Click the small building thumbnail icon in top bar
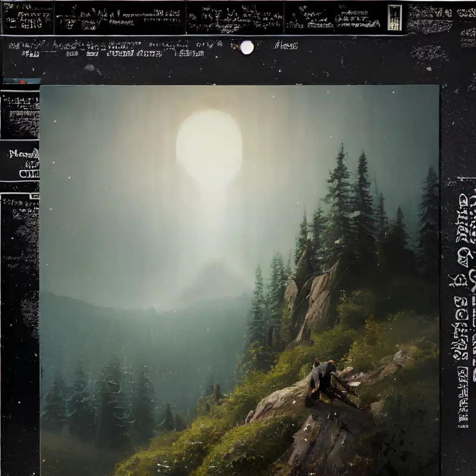This screenshot has width=476, height=476. 394,17
